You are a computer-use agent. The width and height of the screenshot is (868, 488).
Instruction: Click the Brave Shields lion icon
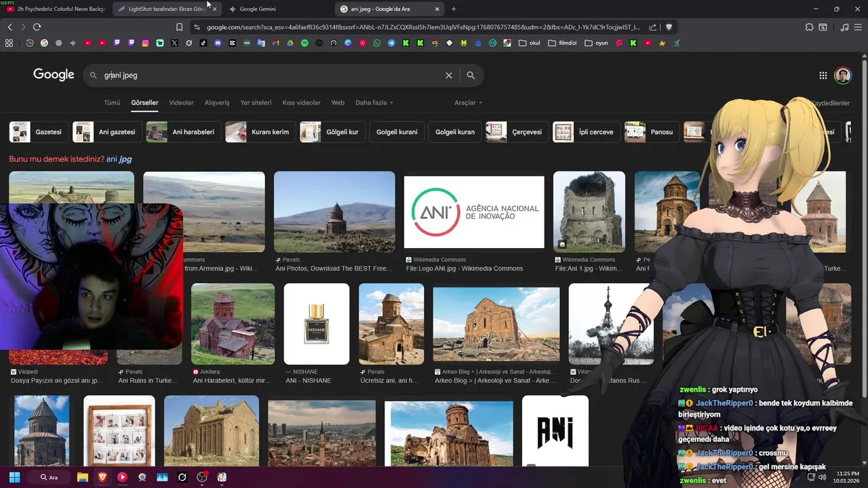669,27
